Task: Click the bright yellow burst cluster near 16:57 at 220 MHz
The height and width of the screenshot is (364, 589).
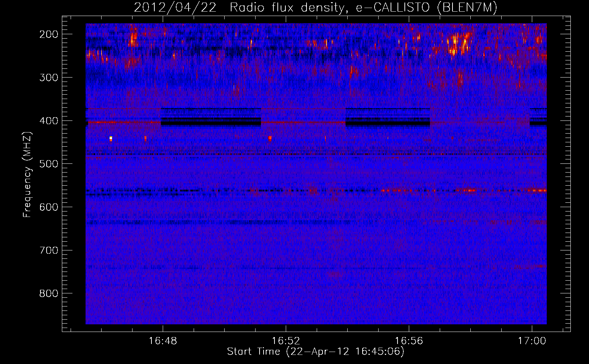Action: coord(458,44)
